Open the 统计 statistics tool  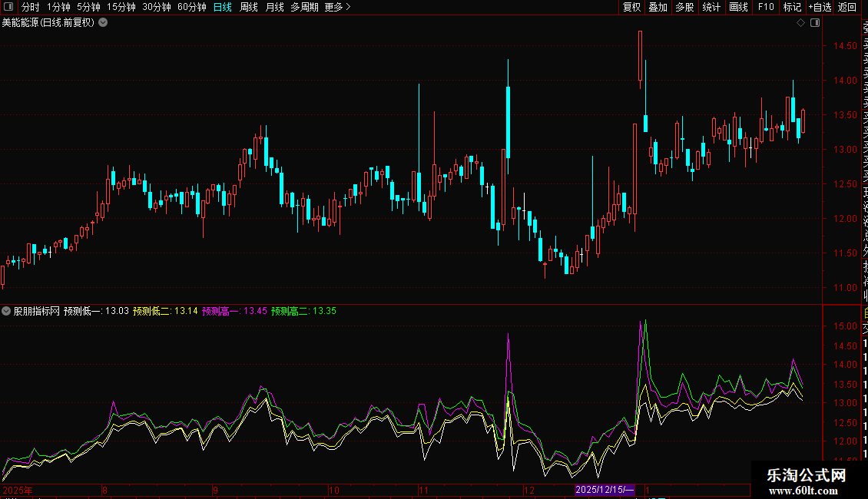pos(711,7)
